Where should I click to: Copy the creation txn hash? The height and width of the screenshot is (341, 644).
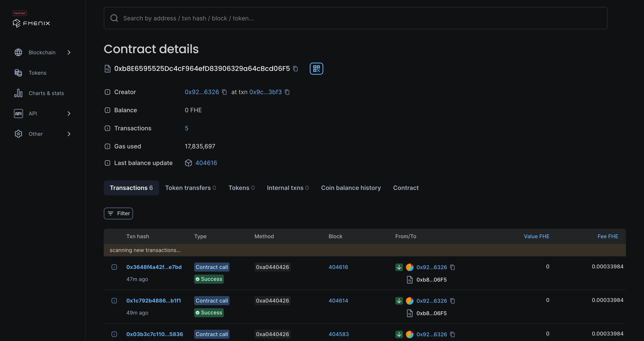click(x=287, y=92)
